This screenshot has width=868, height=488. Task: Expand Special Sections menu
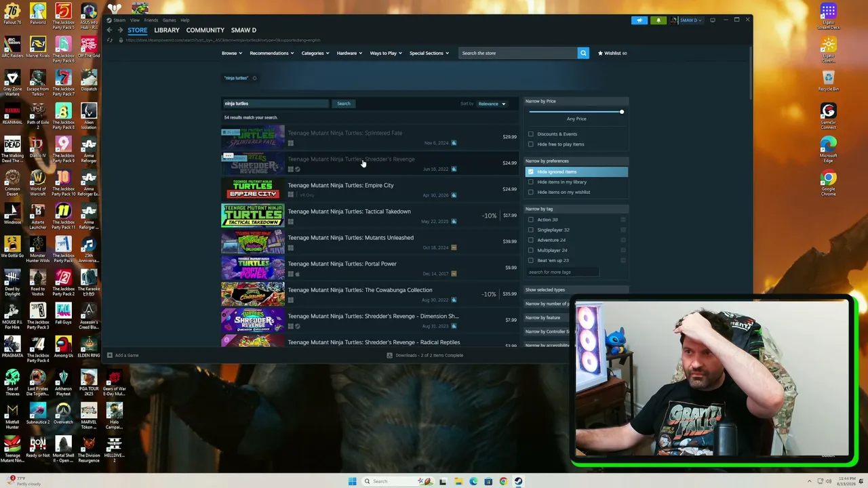pos(429,53)
